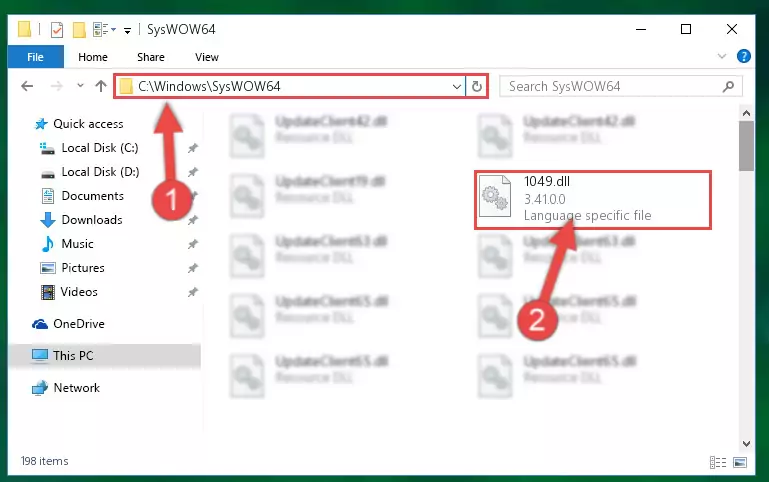This screenshot has height=482, width=769.
Task: Open Local Disk (D:) in sidebar
Action: (x=100, y=172)
